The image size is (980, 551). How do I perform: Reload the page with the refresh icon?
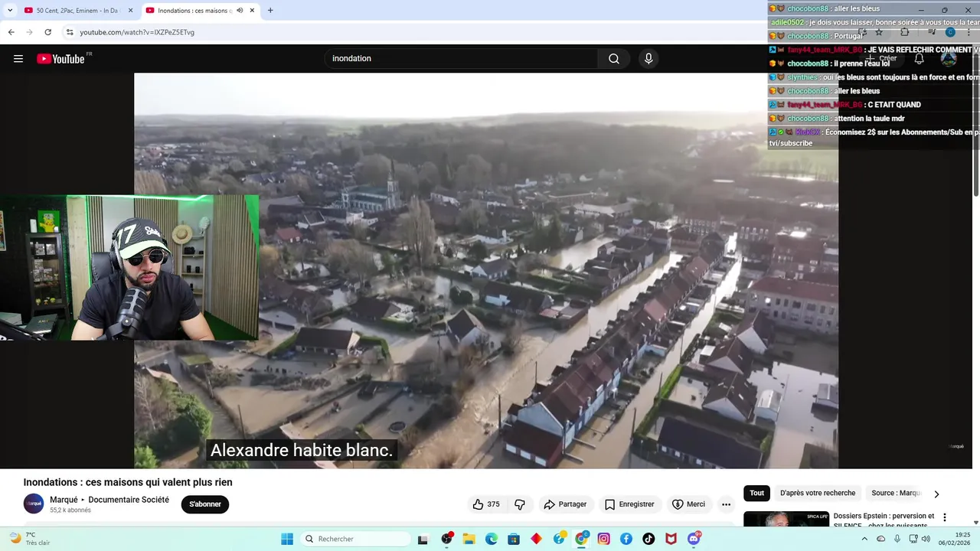47,32
